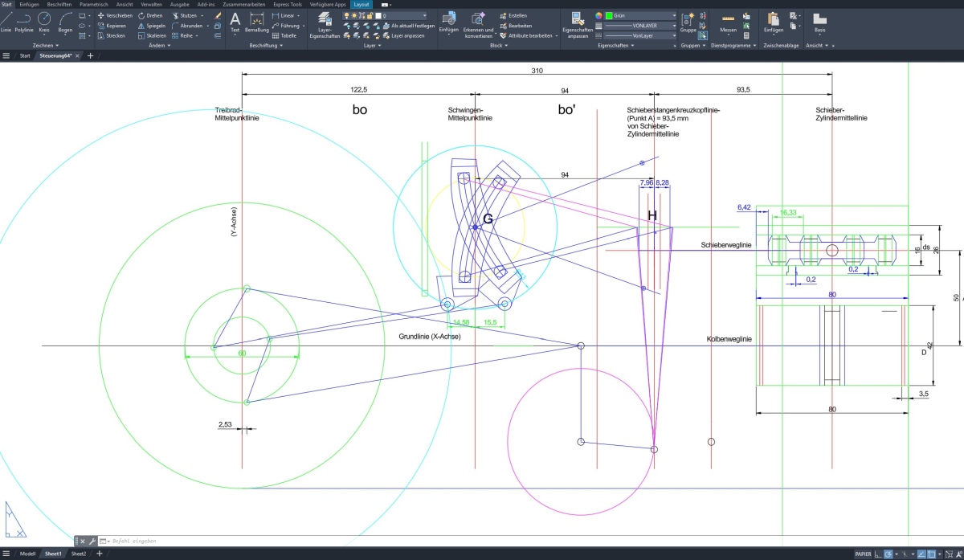
Task: Choose the Polylinie tool
Action: [x=24, y=20]
